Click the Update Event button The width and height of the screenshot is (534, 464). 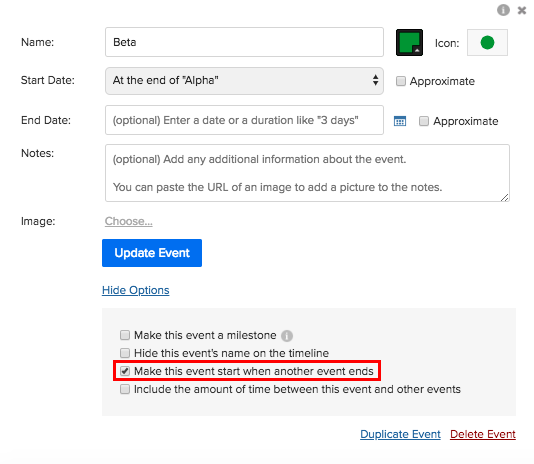point(152,253)
